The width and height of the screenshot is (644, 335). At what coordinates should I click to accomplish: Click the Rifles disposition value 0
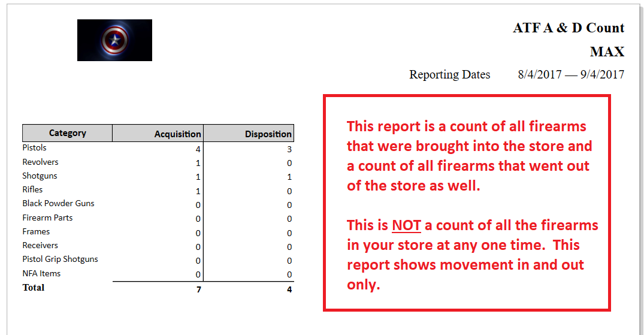(x=289, y=191)
